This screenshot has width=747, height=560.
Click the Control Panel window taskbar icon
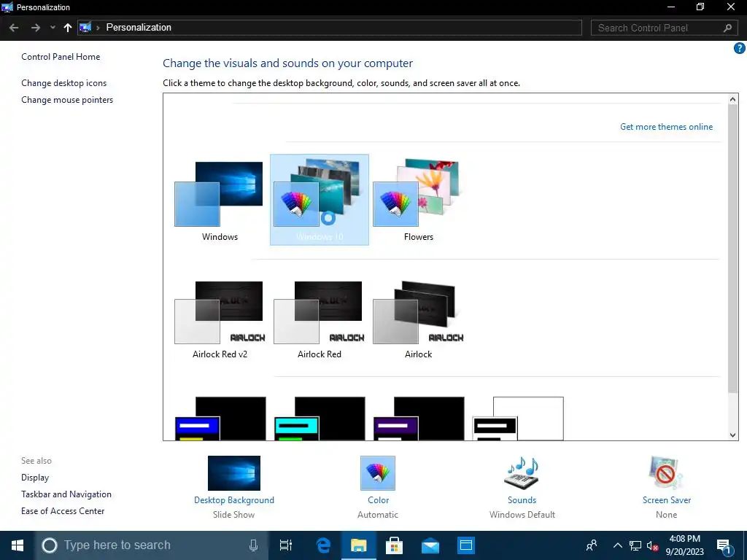point(466,545)
